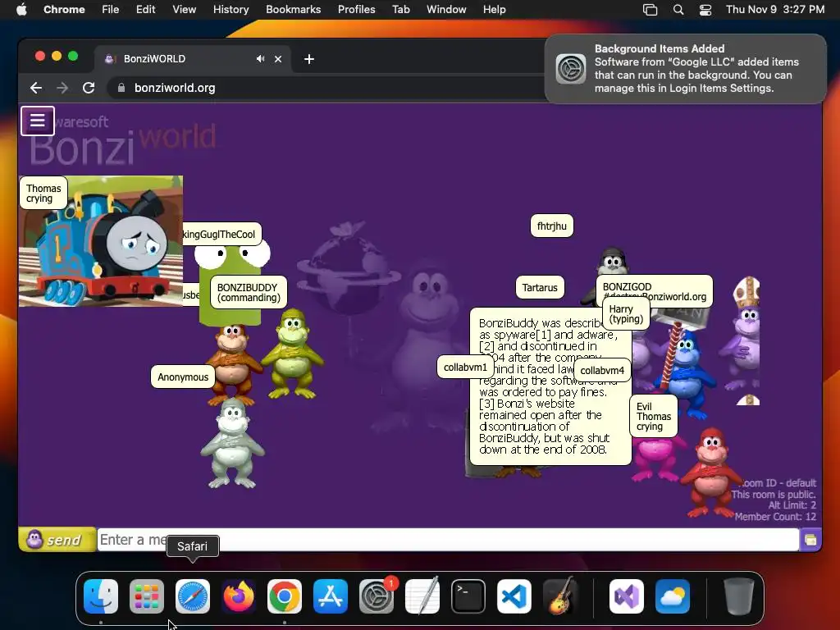Close the BonziWORLD tab
The height and width of the screenshot is (630, 840).
278,59
